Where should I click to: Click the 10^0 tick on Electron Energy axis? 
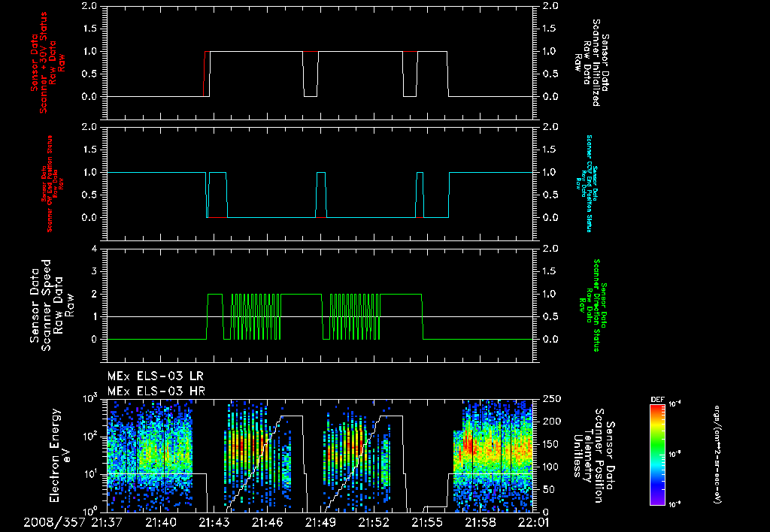coord(89,511)
